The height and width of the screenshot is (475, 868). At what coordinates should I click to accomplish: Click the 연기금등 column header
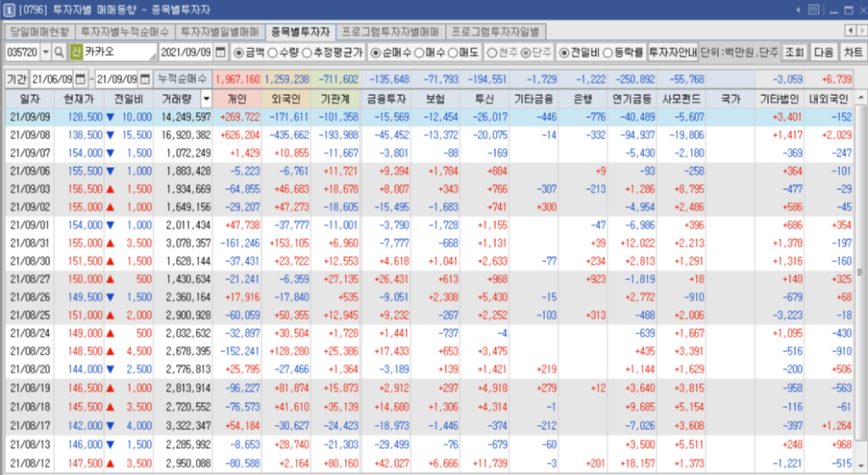pyautogui.click(x=632, y=99)
